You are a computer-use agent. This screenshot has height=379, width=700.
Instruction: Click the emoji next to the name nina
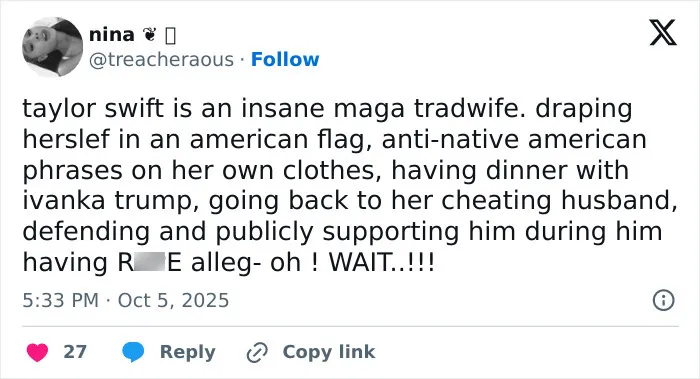pos(150,34)
